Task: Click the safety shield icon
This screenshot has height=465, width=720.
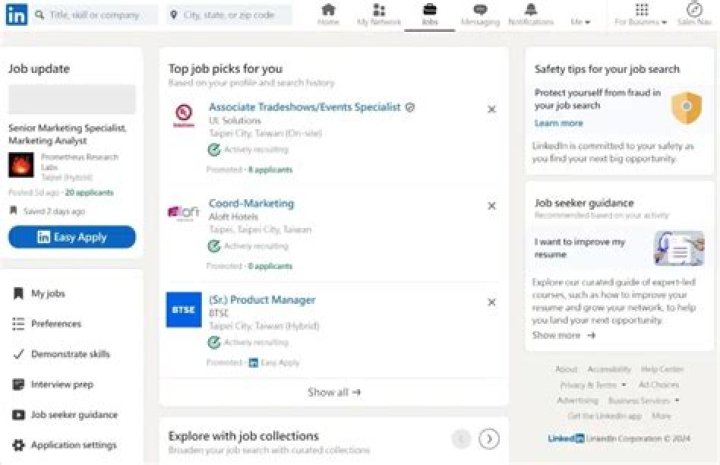Action: [686, 108]
